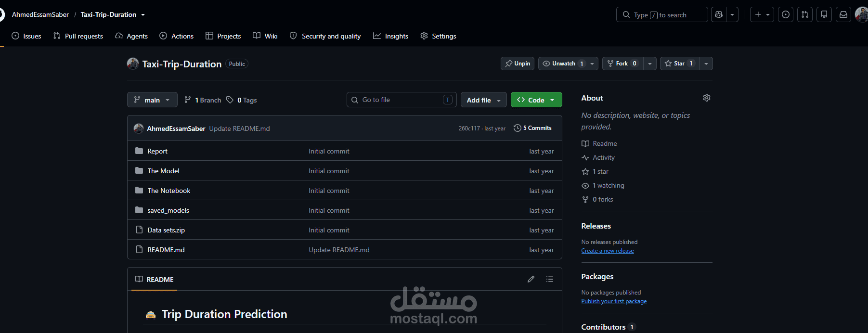Open the Activity link in About
The image size is (868, 333).
click(598, 157)
